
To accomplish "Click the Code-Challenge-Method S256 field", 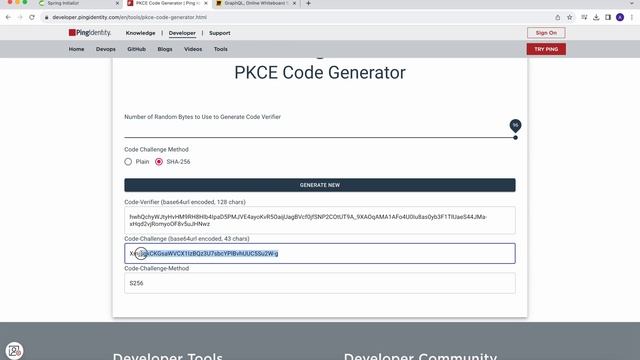I will tap(320, 283).
